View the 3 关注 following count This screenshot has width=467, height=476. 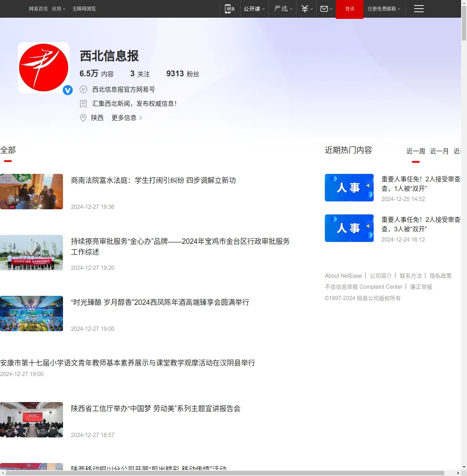coord(140,74)
